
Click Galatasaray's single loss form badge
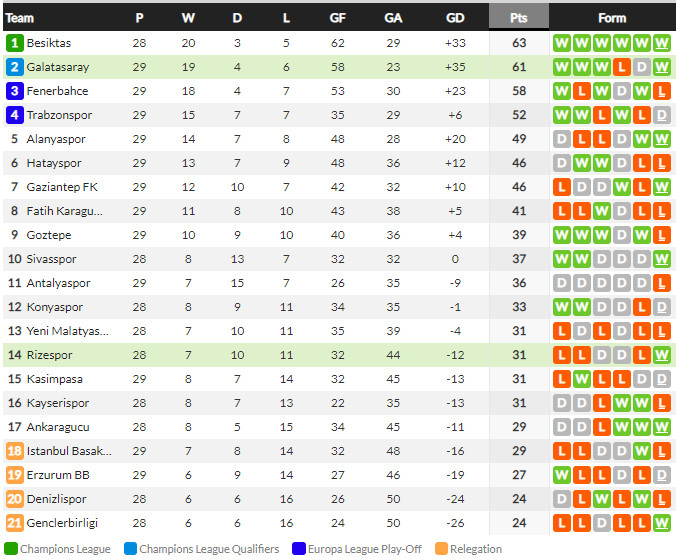(622, 67)
